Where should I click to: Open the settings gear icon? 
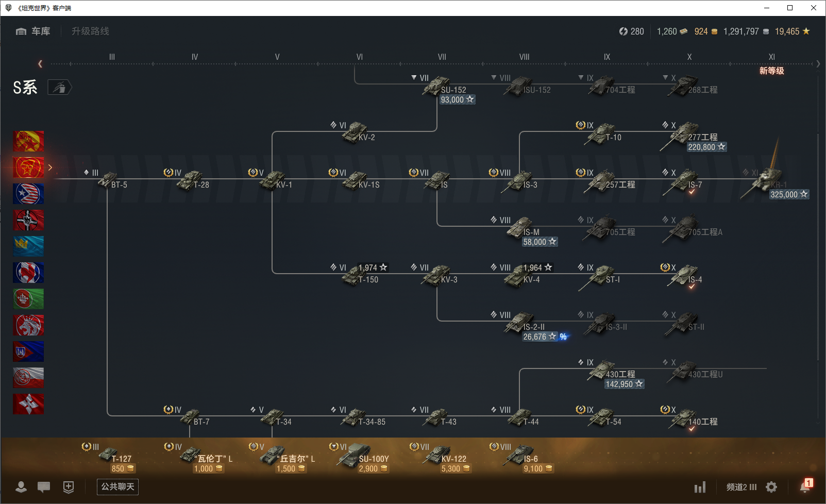coord(771,487)
